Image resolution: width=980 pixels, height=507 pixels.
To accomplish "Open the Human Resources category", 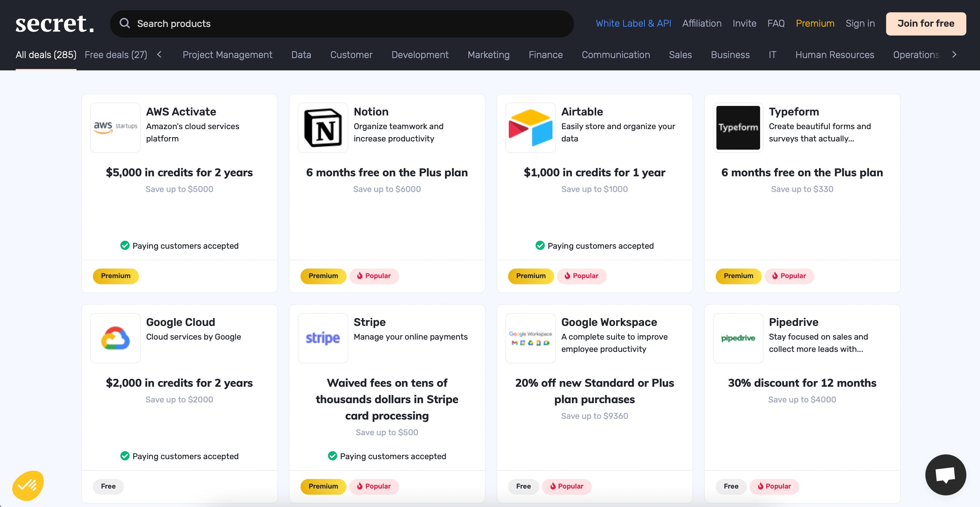I will 835,55.
